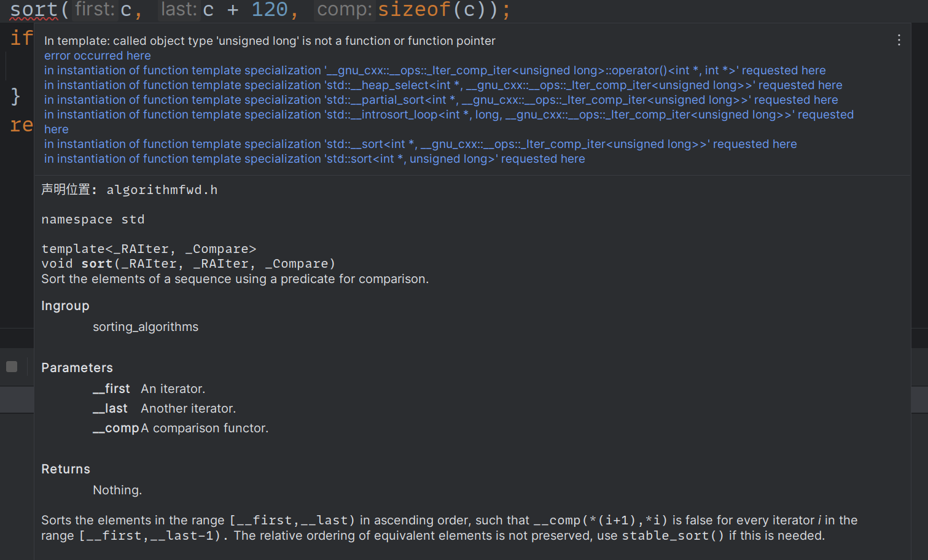Click the bold sort name in the signature
The height and width of the screenshot is (560, 928).
96,263
